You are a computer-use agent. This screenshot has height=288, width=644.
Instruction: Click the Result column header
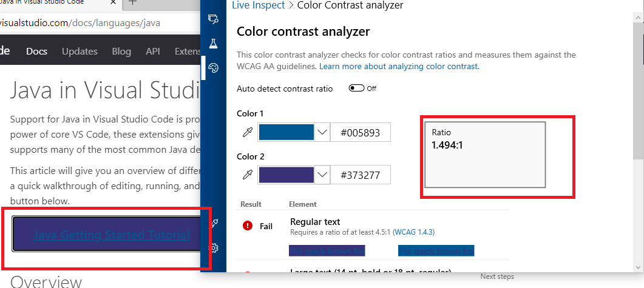[x=251, y=204]
